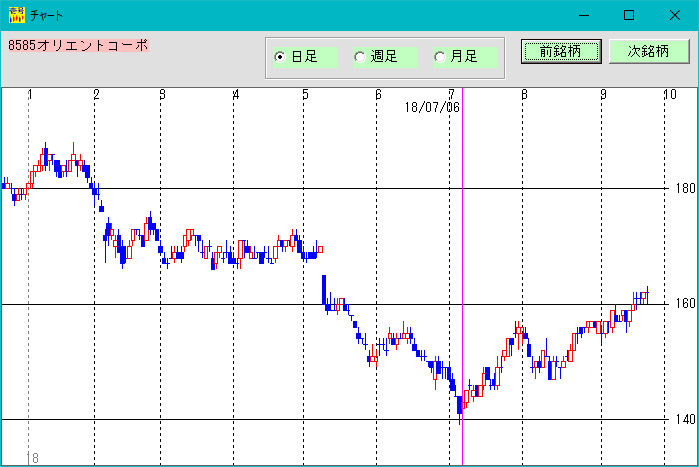Click the 180 price axis label
Screen dimensions: 699x467
pos(685,188)
